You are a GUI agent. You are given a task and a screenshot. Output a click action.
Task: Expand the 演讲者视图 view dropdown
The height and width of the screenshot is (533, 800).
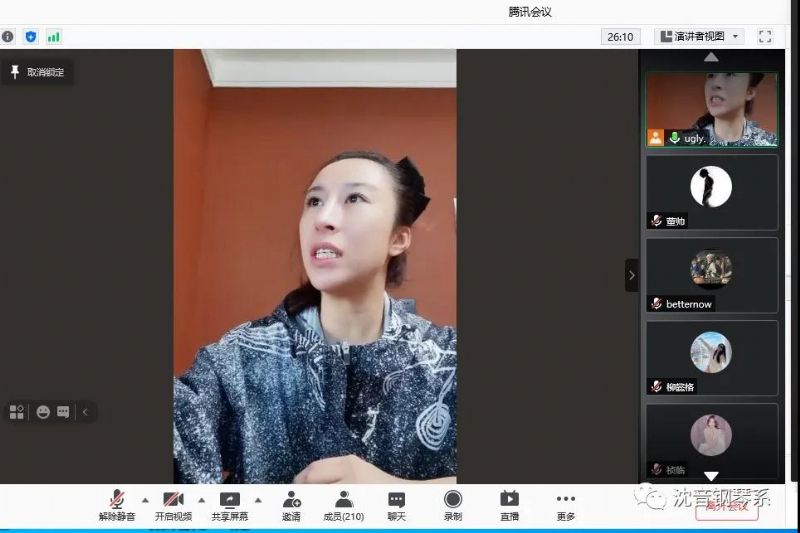700,36
